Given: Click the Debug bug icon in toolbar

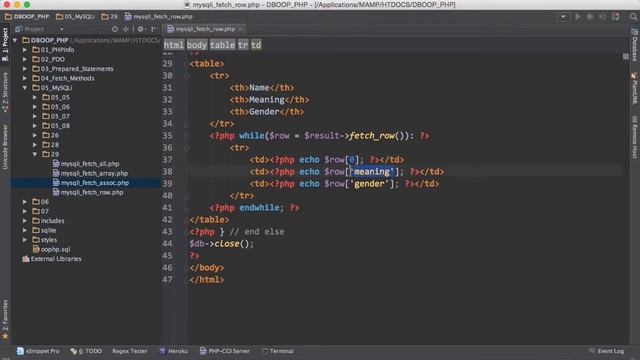Looking at the screenshot, I should point(590,17).
